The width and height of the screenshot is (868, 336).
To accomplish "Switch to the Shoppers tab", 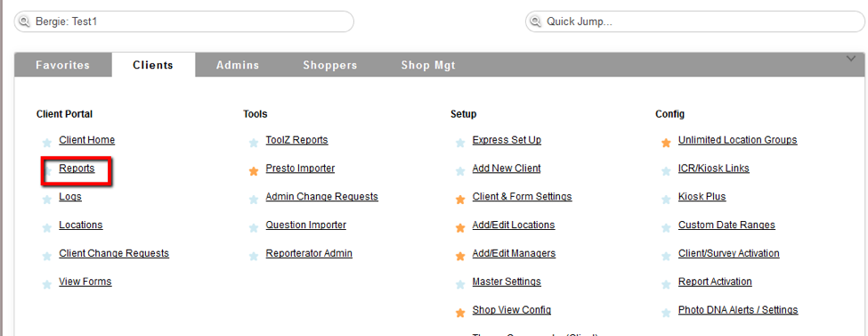I will (330, 65).
